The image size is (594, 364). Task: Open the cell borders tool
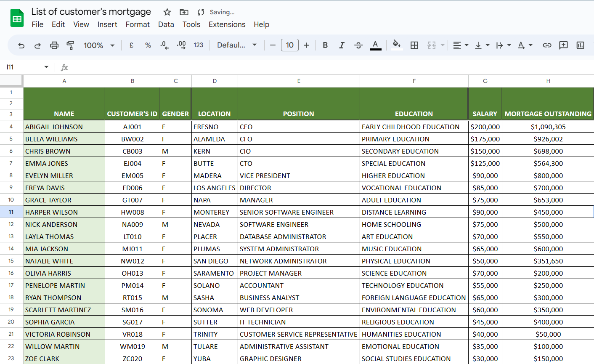click(414, 45)
